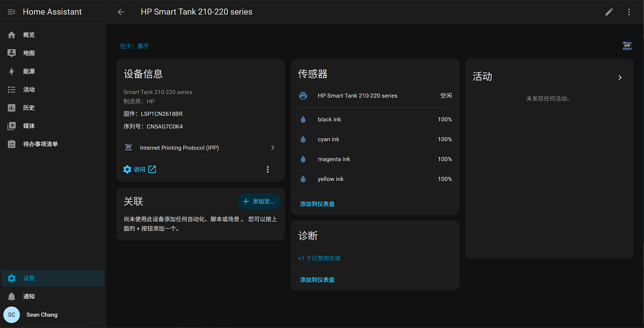The width and height of the screenshot is (644, 328).
Task: Open 媒体 in sidebar
Action: pyautogui.click(x=53, y=126)
